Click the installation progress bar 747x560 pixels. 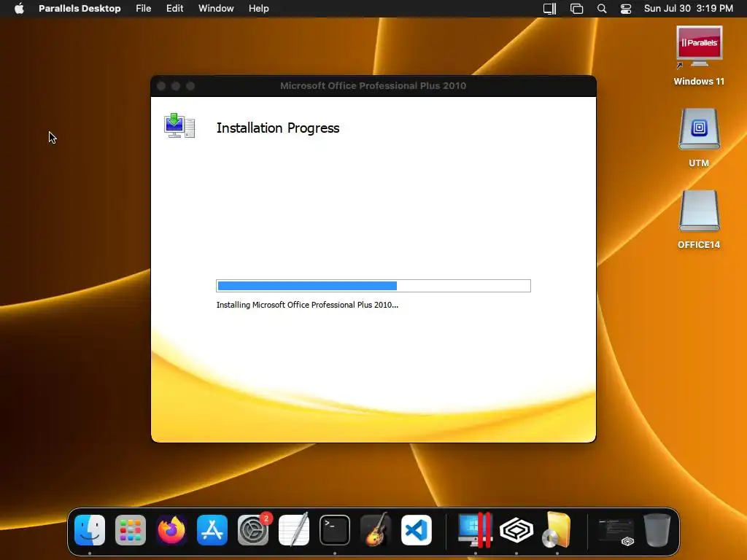click(x=373, y=286)
